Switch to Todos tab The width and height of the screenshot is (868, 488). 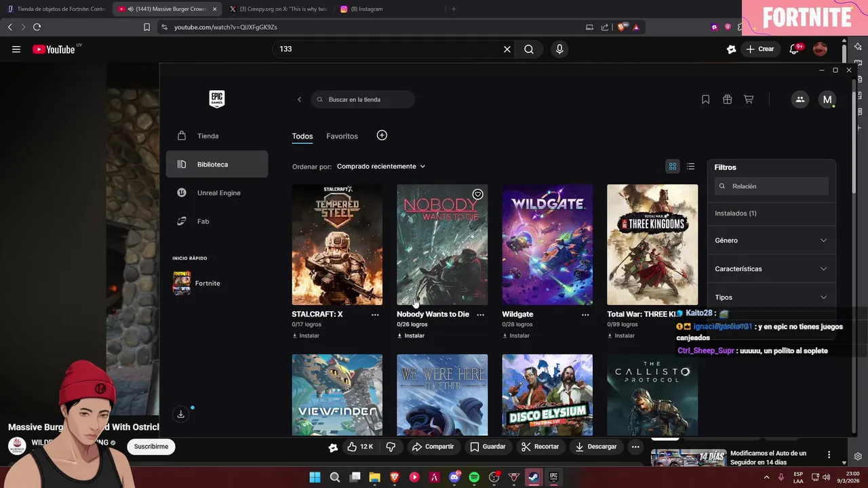tap(302, 136)
